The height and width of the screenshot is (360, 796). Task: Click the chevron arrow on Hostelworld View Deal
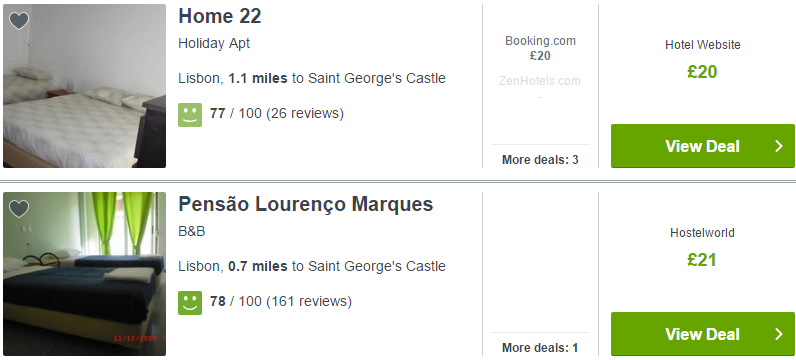tap(779, 334)
